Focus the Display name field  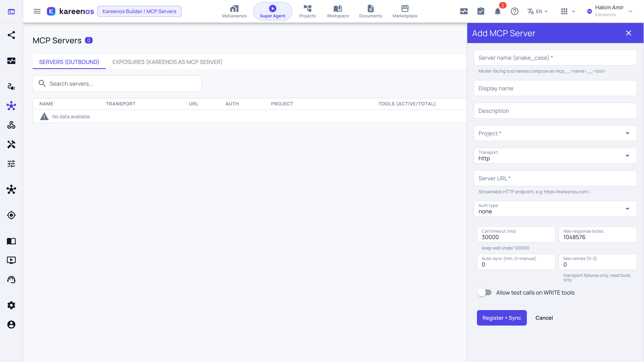[x=555, y=88]
